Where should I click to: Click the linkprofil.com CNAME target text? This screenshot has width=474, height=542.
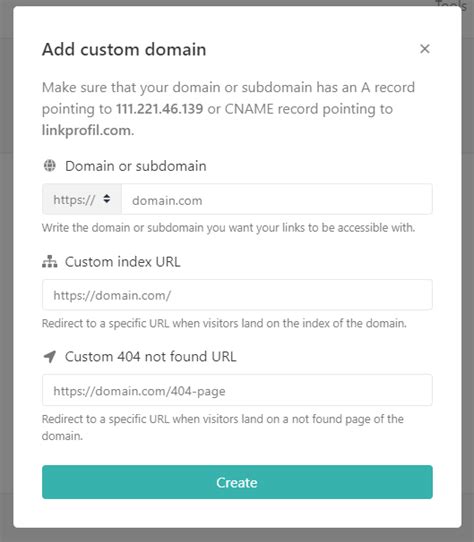pyautogui.click(x=86, y=130)
